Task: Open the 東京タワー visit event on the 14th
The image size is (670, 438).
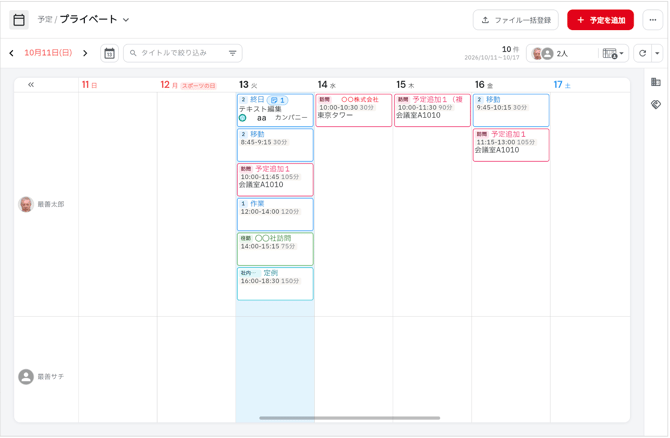Action: coord(354,110)
